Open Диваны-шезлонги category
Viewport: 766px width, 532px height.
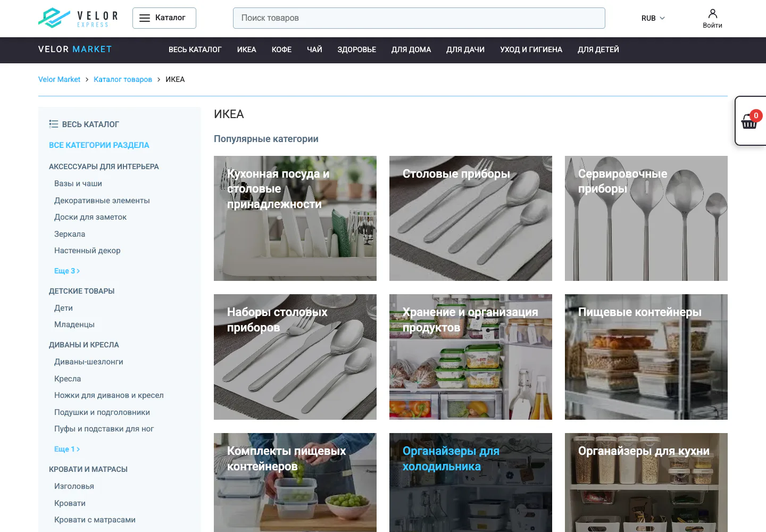(89, 362)
